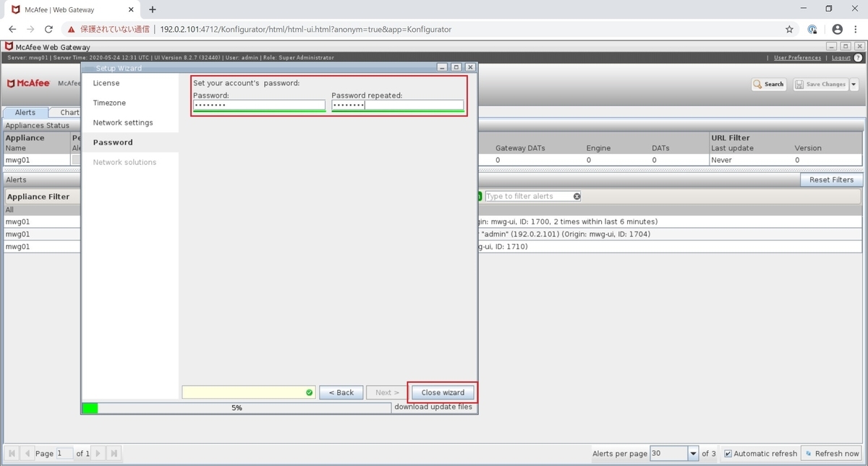This screenshot has width=868, height=466.
Task: Click the Type to filter alerts field
Action: pyautogui.click(x=528, y=196)
